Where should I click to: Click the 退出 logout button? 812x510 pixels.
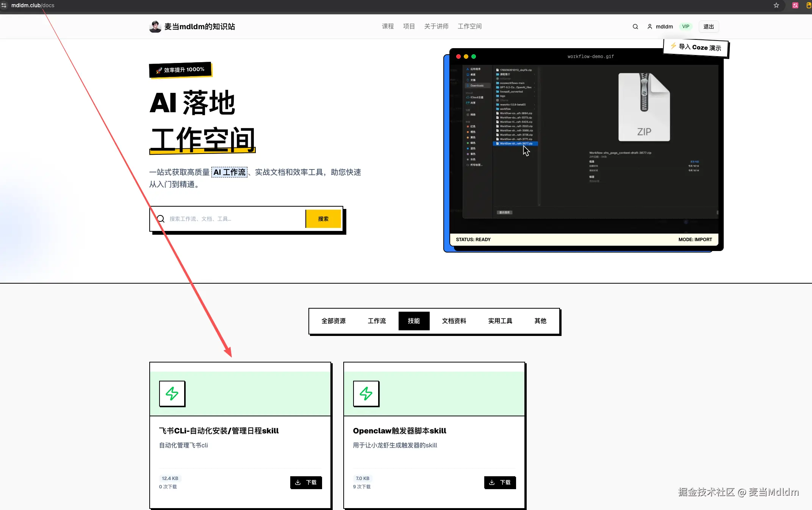click(709, 27)
